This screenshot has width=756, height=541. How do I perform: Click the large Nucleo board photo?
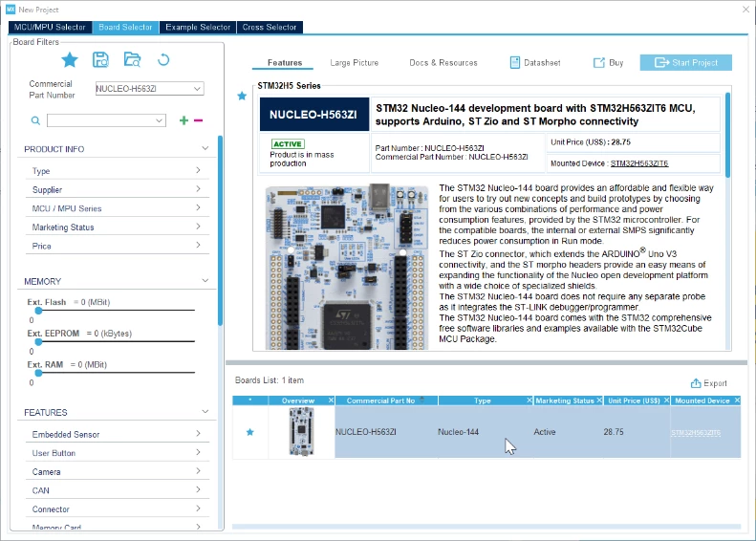[x=347, y=266]
